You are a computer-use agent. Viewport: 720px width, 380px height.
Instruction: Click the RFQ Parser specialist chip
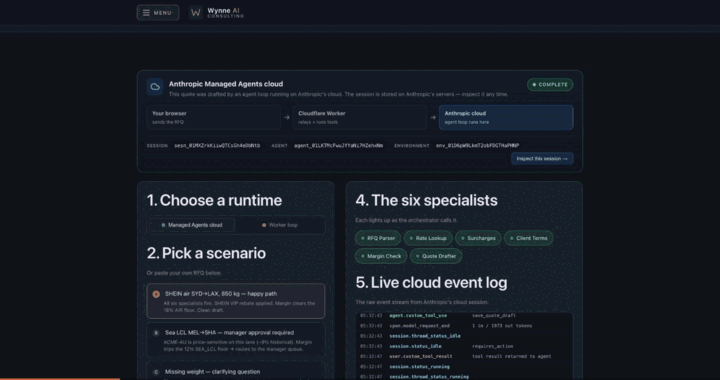(x=378, y=238)
